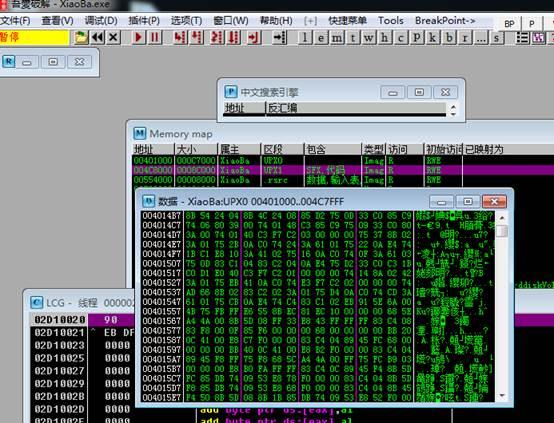This screenshot has width=554, height=423.
Task: Click the M icon of Memory map window
Action: coord(140,134)
